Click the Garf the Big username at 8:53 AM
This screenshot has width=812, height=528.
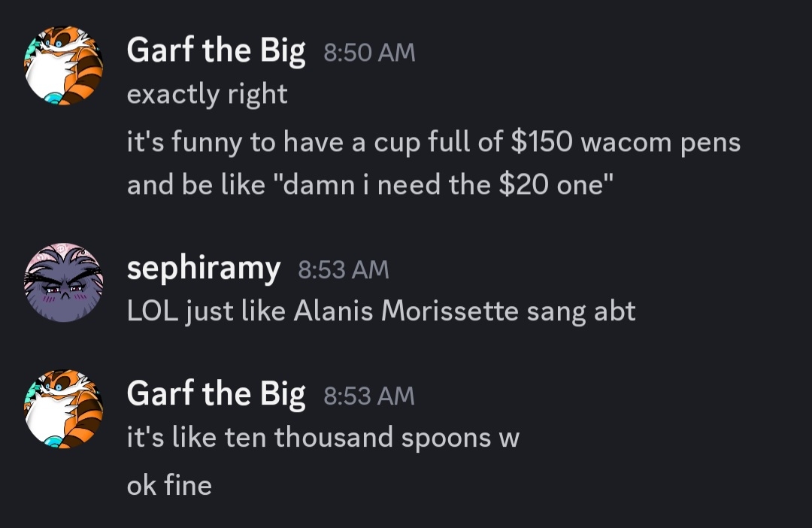click(x=216, y=394)
